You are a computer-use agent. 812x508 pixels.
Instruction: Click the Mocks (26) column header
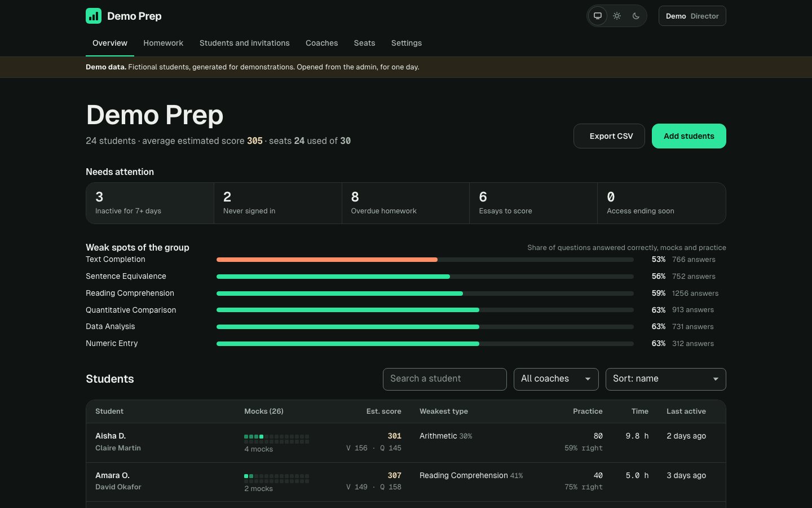[264, 411]
